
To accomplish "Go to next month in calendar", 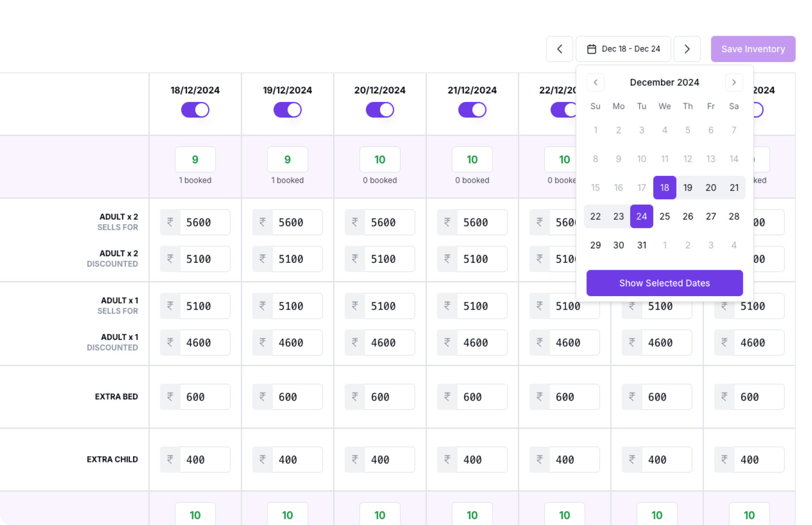I will click(x=734, y=82).
